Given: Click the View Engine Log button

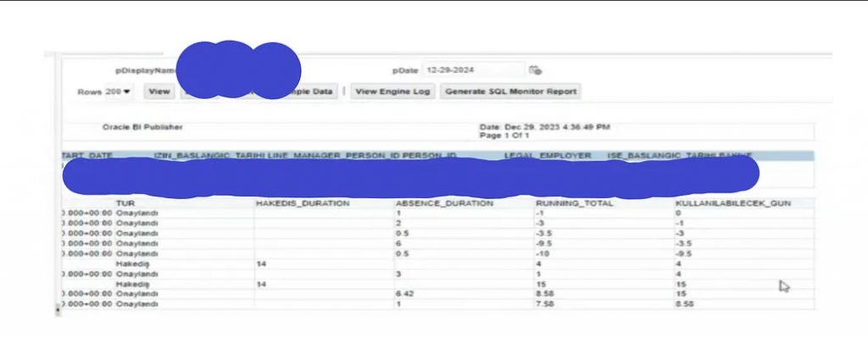Looking at the screenshot, I should coord(392,91).
